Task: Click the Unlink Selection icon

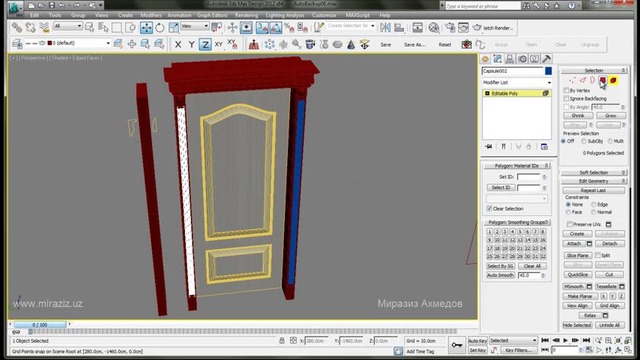Action: (30, 27)
